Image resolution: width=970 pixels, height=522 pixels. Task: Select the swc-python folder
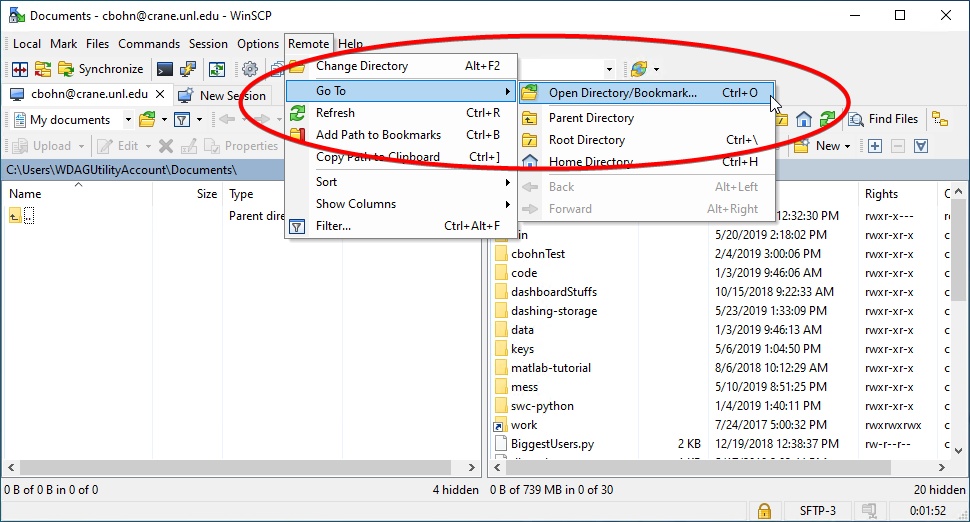(542, 406)
